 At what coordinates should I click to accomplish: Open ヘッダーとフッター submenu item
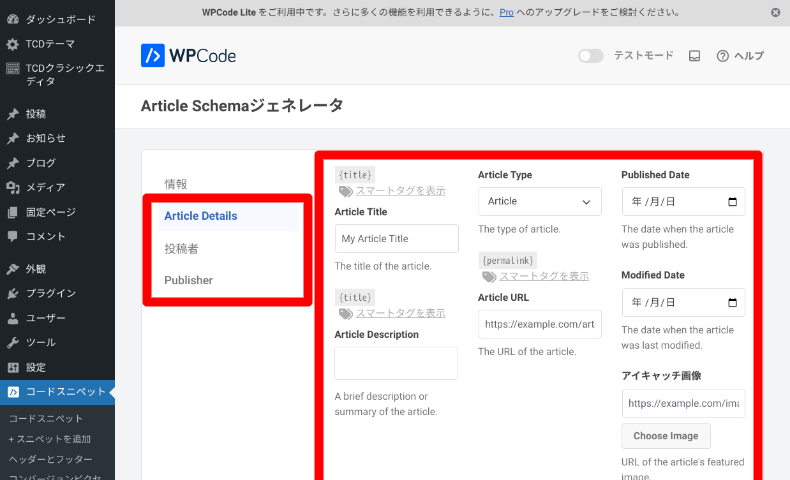50,459
